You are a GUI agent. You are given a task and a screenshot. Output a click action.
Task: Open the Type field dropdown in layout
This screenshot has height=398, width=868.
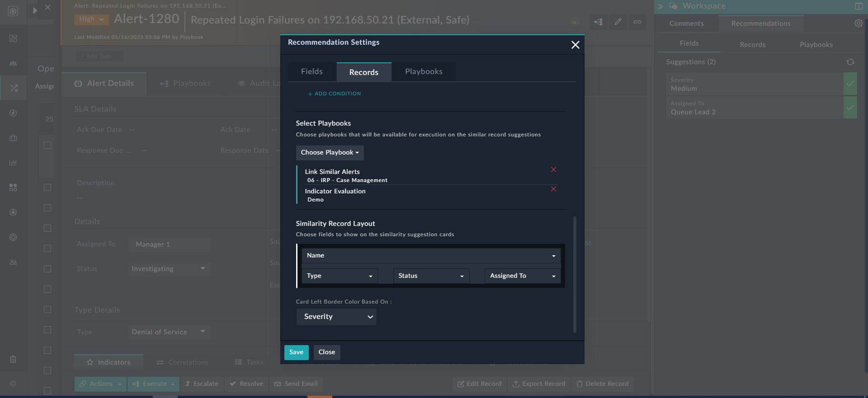340,276
